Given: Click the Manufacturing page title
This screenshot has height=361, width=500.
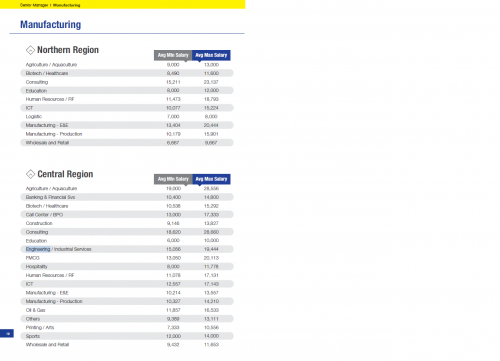Looking at the screenshot, I should 51,25.
